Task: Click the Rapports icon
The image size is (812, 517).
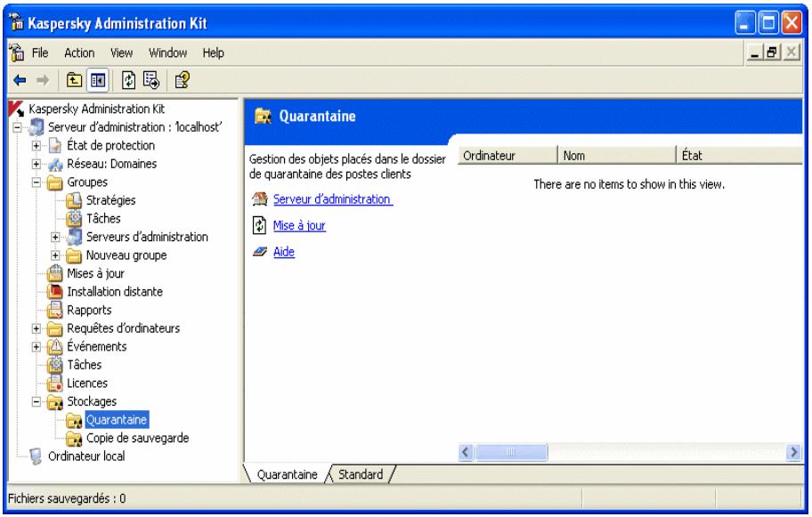Action: 55,310
